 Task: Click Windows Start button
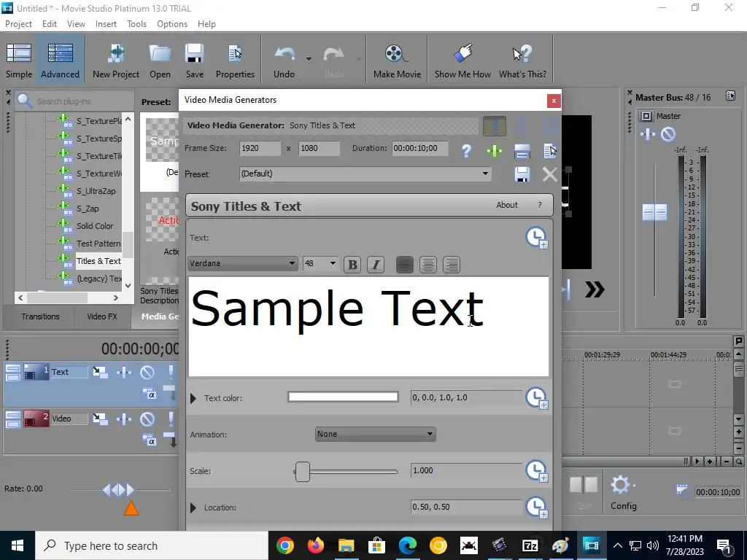tap(18, 545)
